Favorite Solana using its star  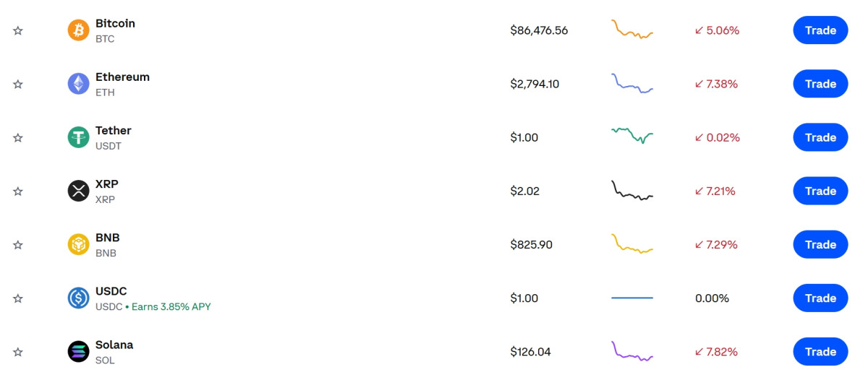[x=18, y=352]
